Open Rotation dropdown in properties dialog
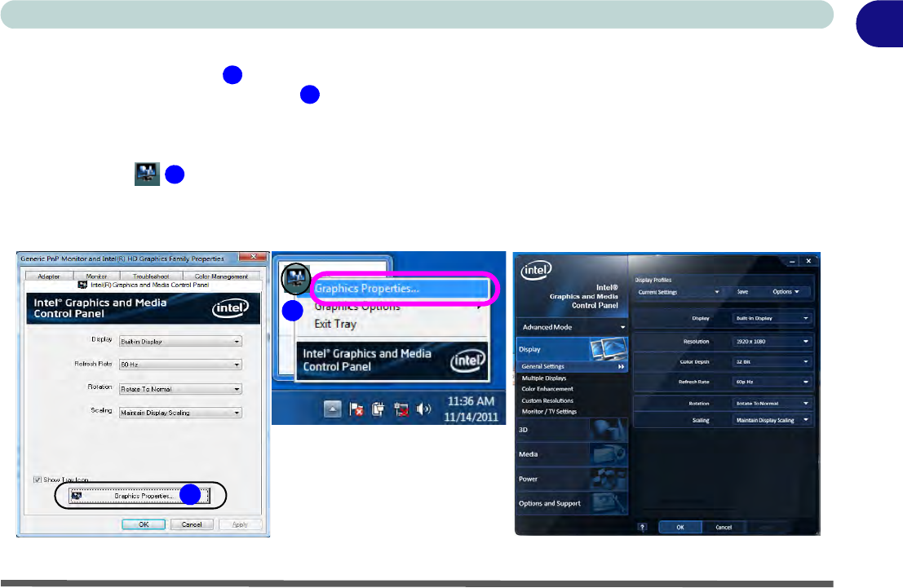The image size is (903, 588). pyautogui.click(x=180, y=389)
